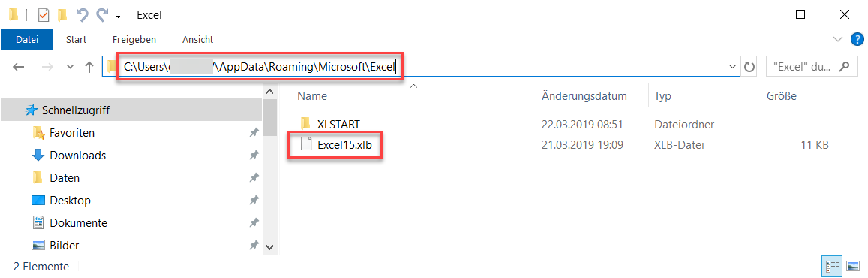Go up one folder level
Image resolution: width=868 pixels, height=278 pixels.
[89, 67]
